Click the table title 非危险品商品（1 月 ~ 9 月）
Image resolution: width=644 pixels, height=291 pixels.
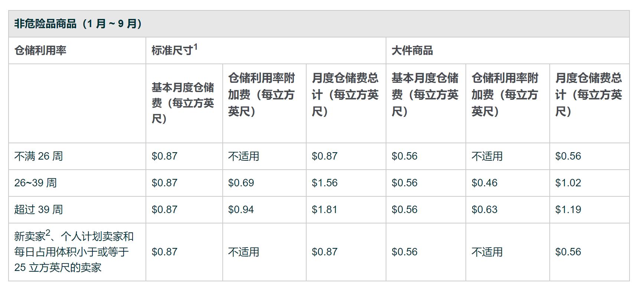(78, 24)
